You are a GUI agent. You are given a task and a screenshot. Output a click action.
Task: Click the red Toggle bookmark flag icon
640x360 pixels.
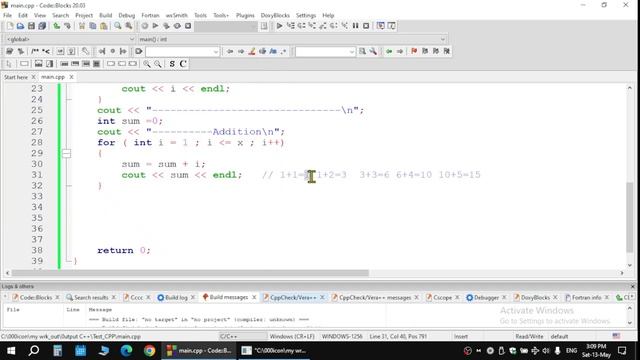414,51
